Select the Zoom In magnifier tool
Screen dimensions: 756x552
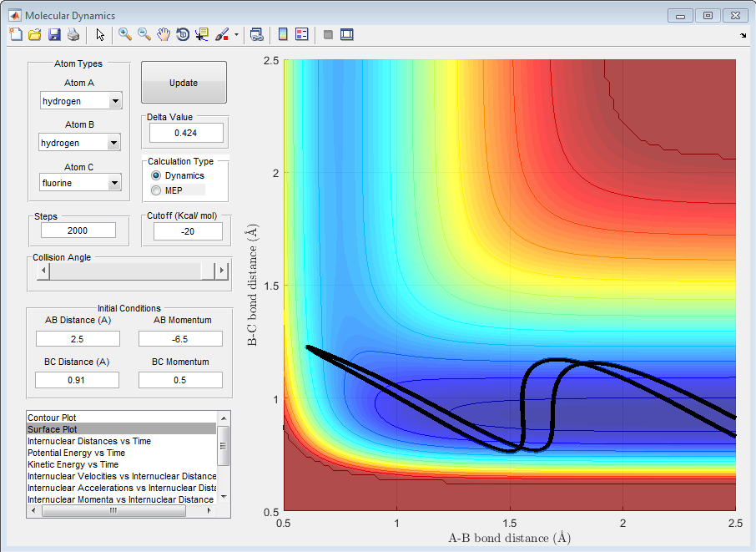pyautogui.click(x=125, y=34)
